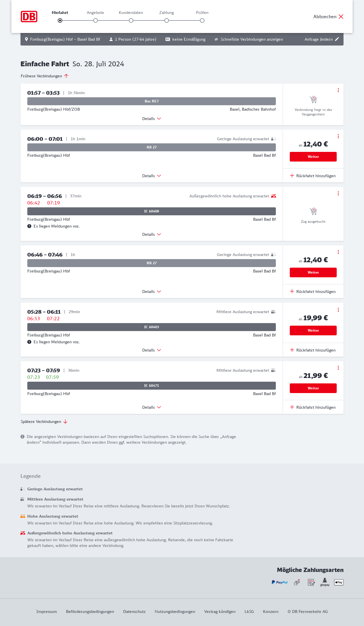The image size is (364, 626).
Task: Open the three-dot menu for IC 60408 connection
Action: point(338,193)
